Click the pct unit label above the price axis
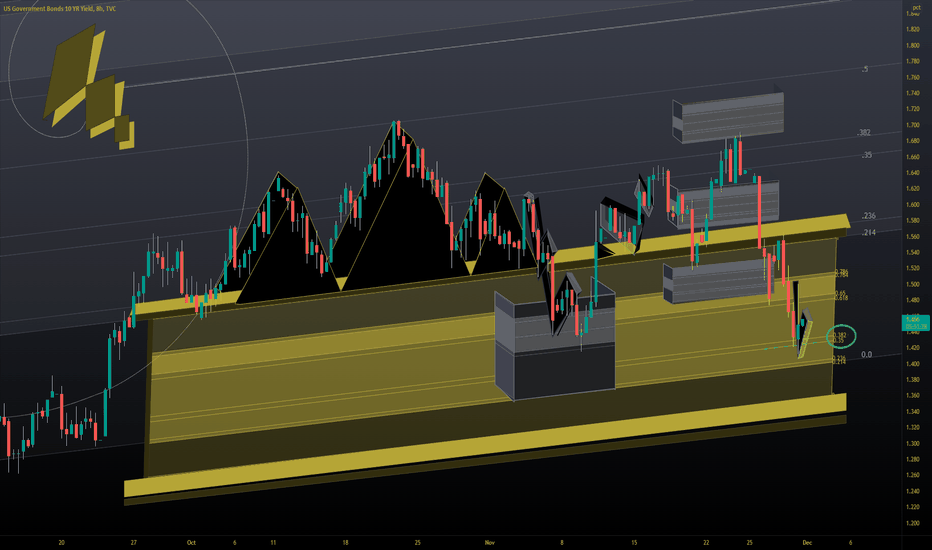 coord(916,7)
